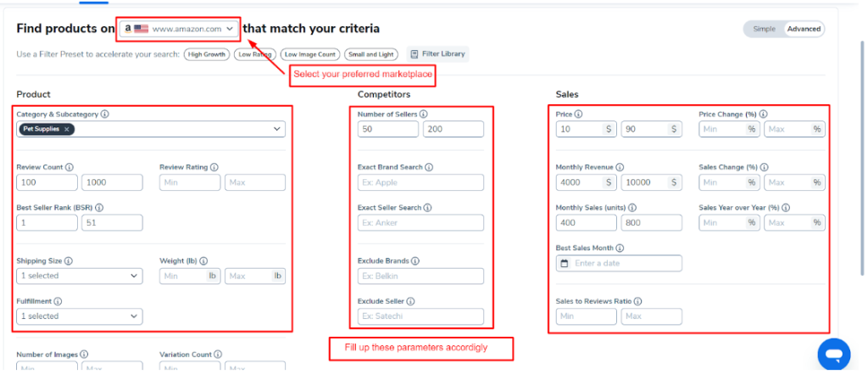Click the Best Seller Rank info icon
Image resolution: width=868 pixels, height=380 pixels.
point(99,208)
